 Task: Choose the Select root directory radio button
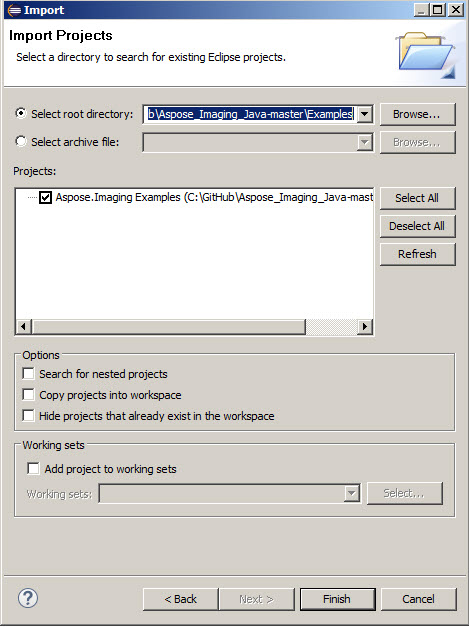point(21,113)
